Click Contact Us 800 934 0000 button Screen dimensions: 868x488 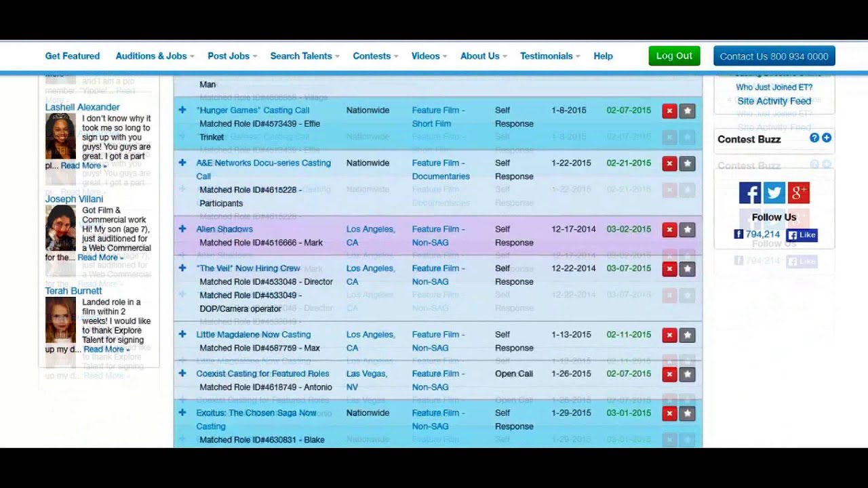coord(774,56)
